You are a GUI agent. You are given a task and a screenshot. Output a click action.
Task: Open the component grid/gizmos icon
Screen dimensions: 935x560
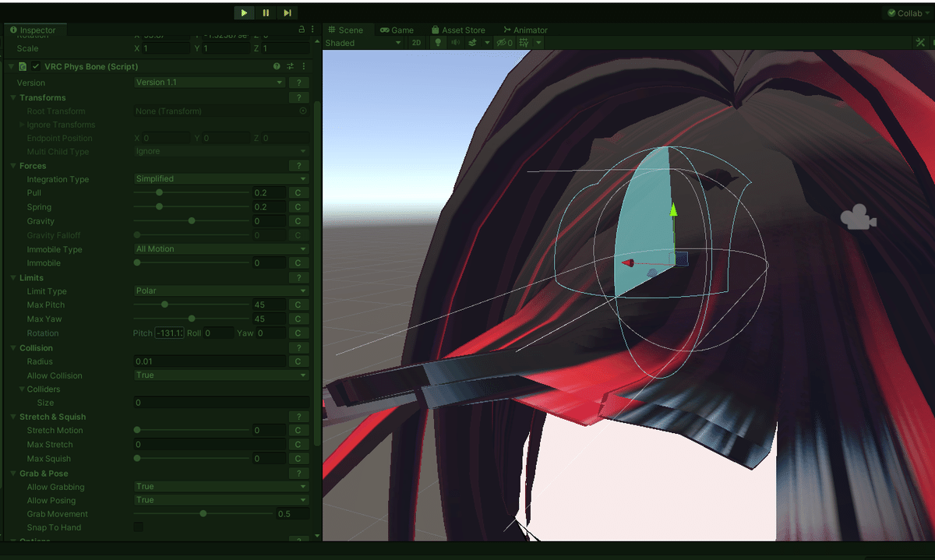coord(524,43)
